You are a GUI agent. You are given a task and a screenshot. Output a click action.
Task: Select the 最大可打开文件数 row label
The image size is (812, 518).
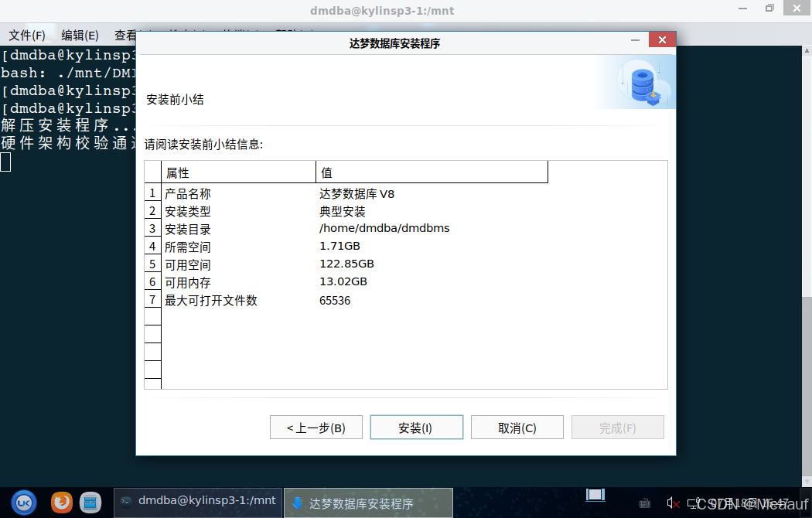click(211, 301)
